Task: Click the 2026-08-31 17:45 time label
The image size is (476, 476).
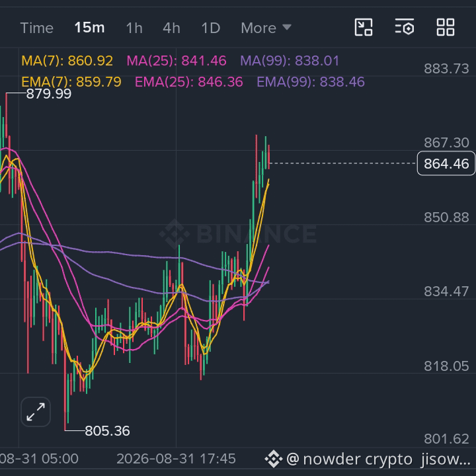Action: [176, 459]
